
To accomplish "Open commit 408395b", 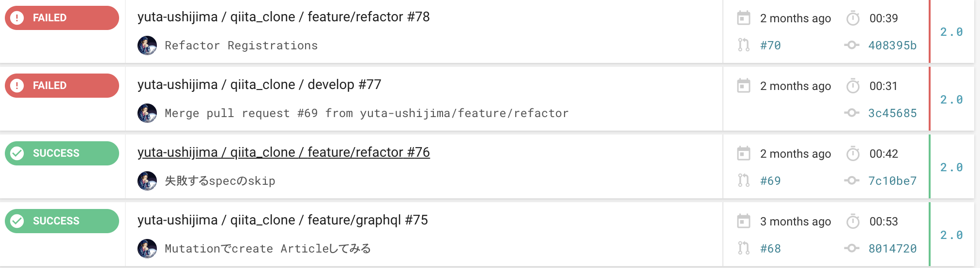I will [892, 45].
